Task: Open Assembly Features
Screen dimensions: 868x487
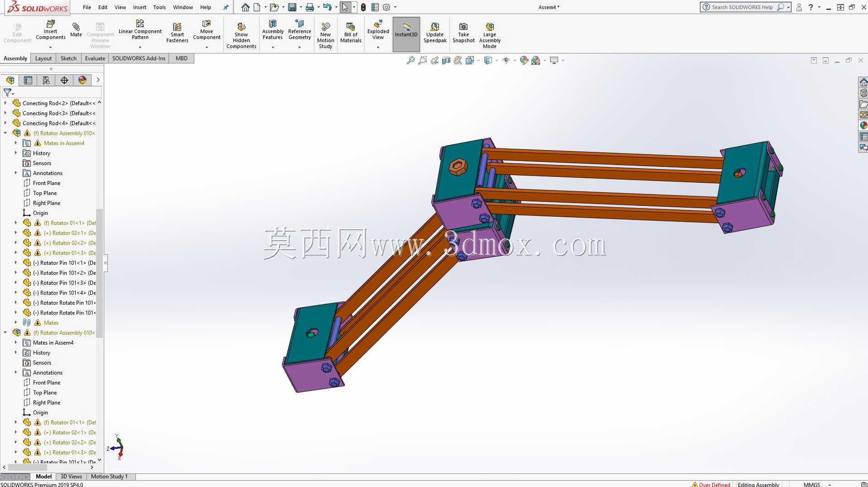Action: 273,30
